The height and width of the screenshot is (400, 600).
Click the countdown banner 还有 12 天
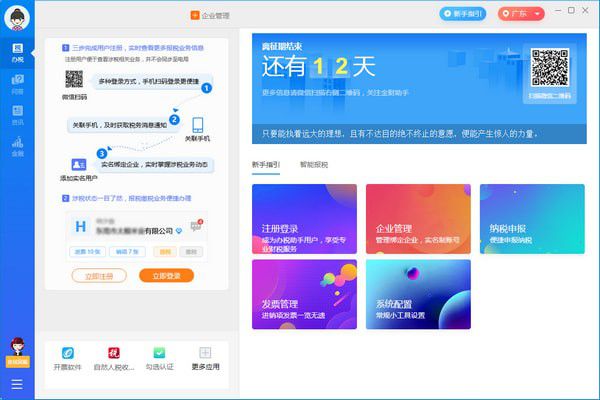(318, 67)
